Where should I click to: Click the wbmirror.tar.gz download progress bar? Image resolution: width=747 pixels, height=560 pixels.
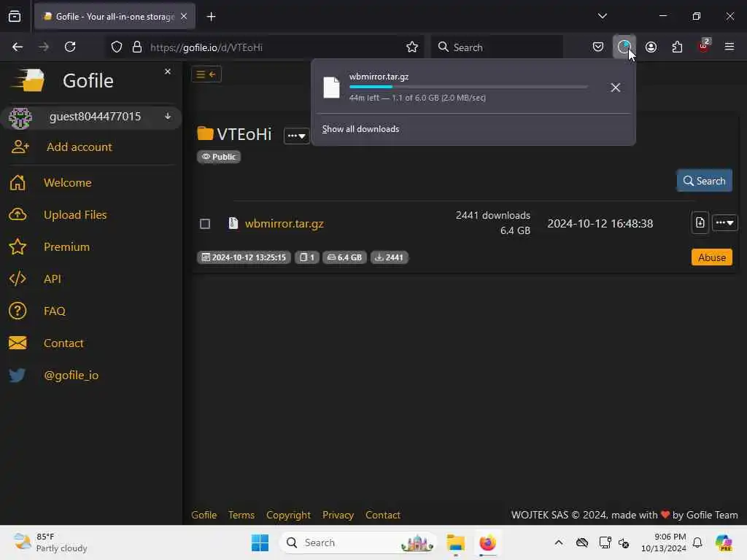(468, 87)
